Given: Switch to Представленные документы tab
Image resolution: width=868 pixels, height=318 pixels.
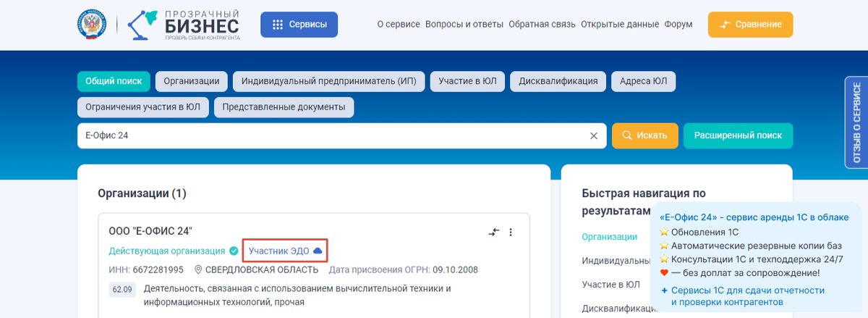Looking at the screenshot, I should (x=284, y=107).
